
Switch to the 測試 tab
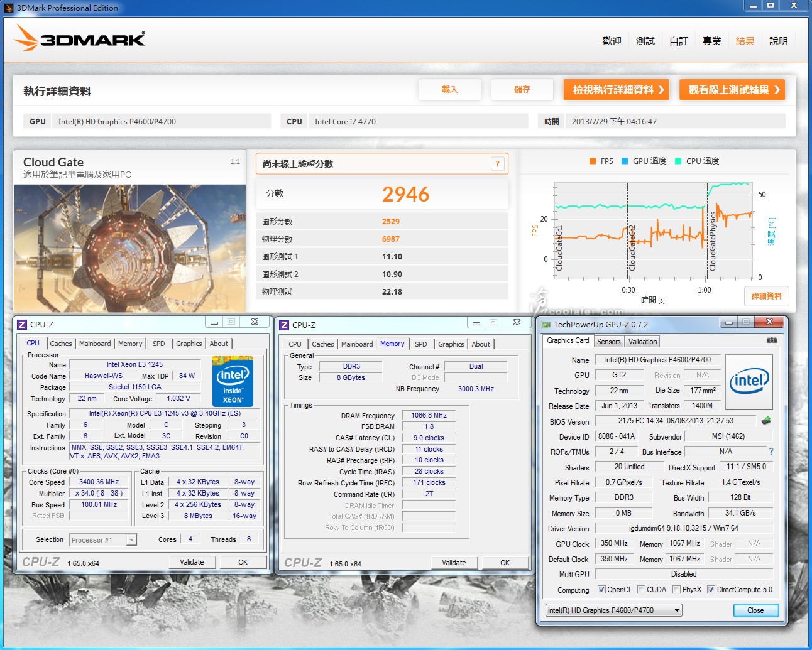point(645,41)
